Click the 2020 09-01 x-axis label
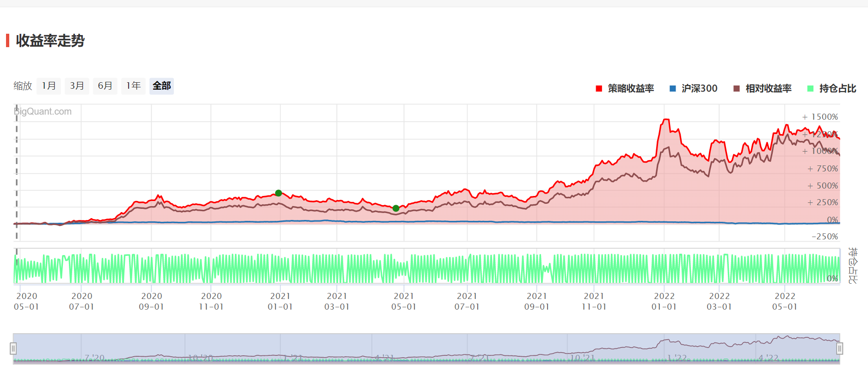The height and width of the screenshot is (384, 868). click(151, 301)
